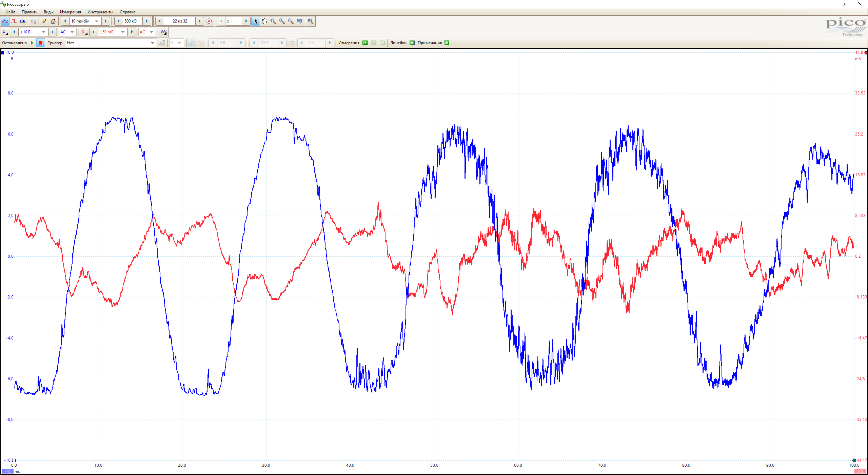Open channel B AC coupling dropdown
The width and height of the screenshot is (868, 475).
pyautogui.click(x=151, y=32)
